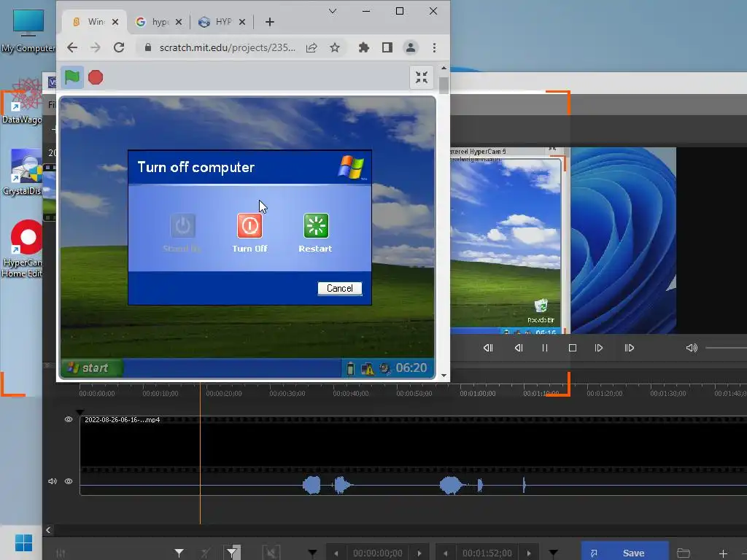Viewport: 747px width, 560px height.
Task: Step one frame forward in editor
Action: point(599,348)
